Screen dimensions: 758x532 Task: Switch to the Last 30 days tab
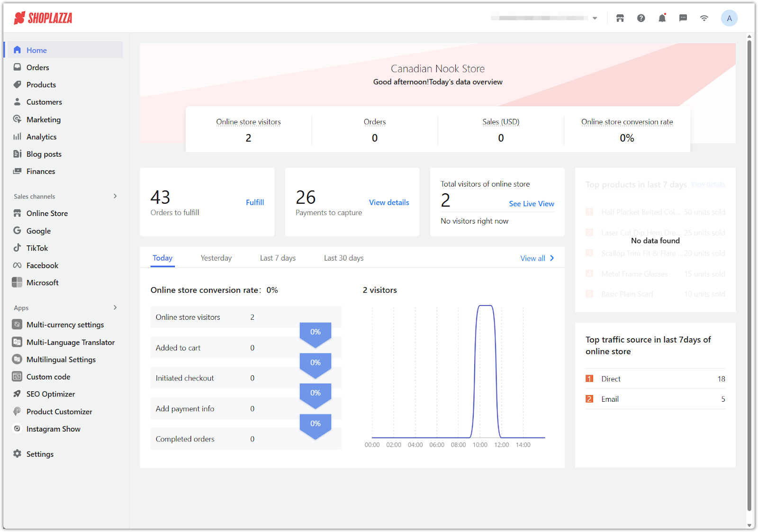pyautogui.click(x=344, y=258)
